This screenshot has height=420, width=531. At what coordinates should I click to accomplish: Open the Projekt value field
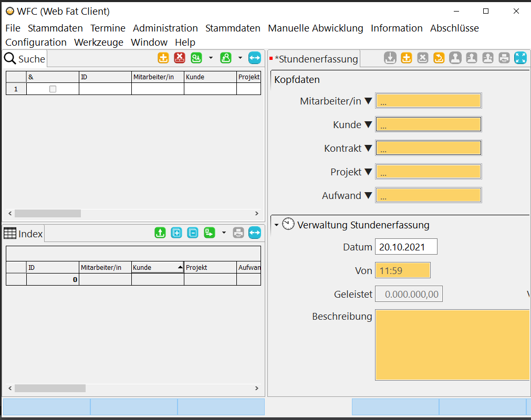pyautogui.click(x=428, y=171)
